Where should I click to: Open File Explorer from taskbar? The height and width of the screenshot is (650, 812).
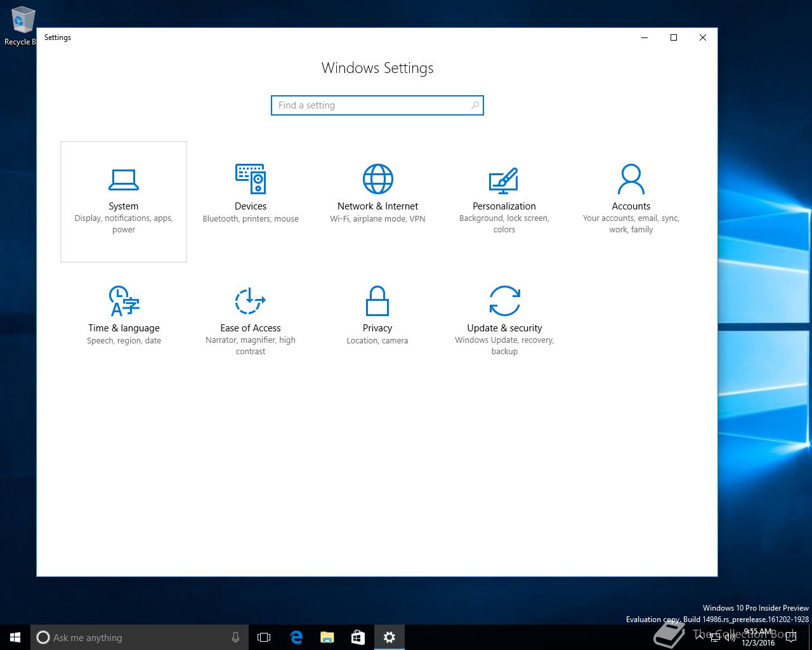point(327,637)
